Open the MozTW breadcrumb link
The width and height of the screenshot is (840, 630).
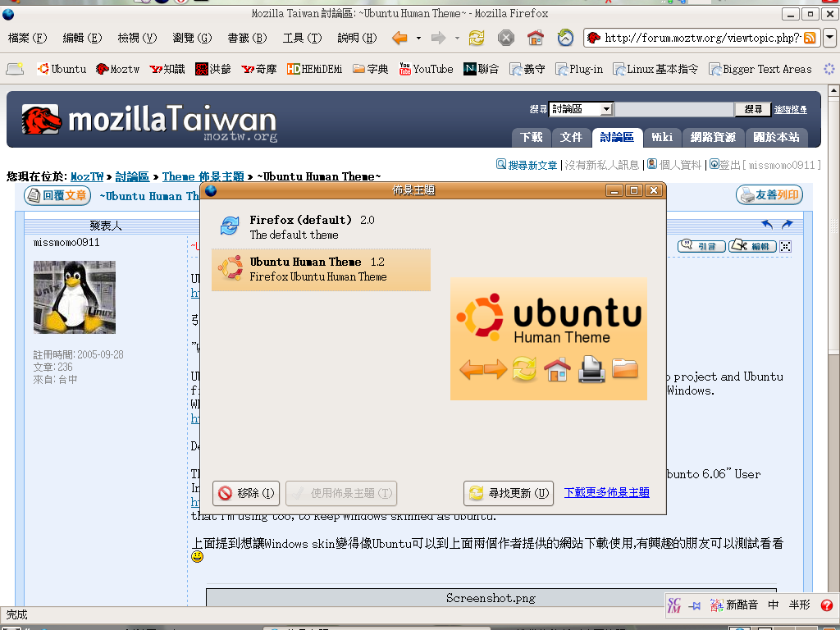(87, 177)
